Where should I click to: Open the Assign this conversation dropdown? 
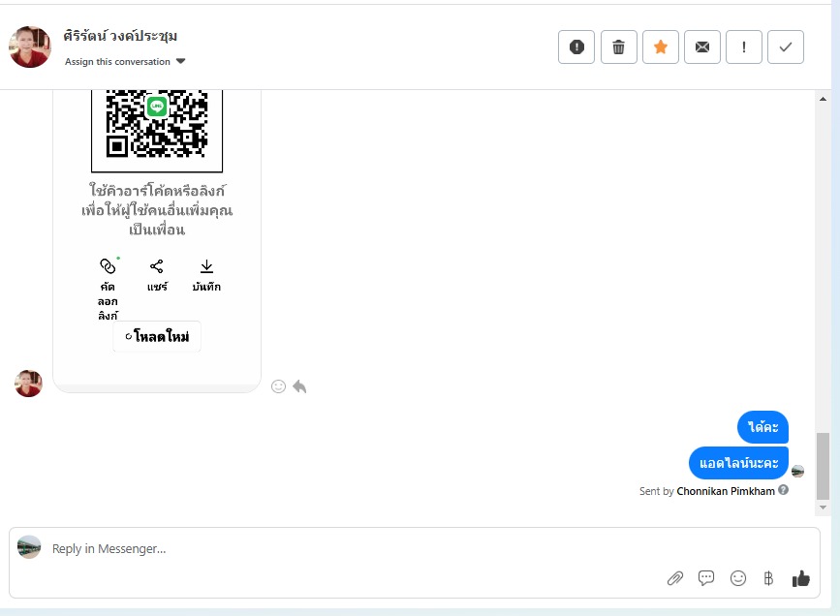click(125, 62)
